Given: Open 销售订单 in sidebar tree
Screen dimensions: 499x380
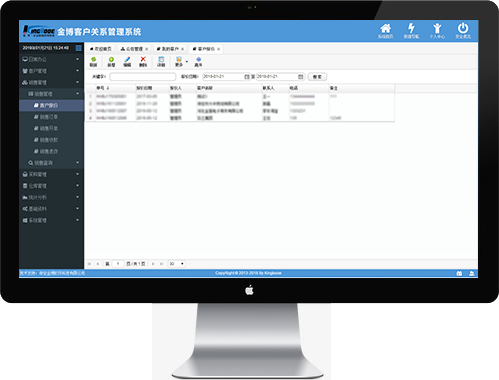Looking at the screenshot, I should point(51,117).
